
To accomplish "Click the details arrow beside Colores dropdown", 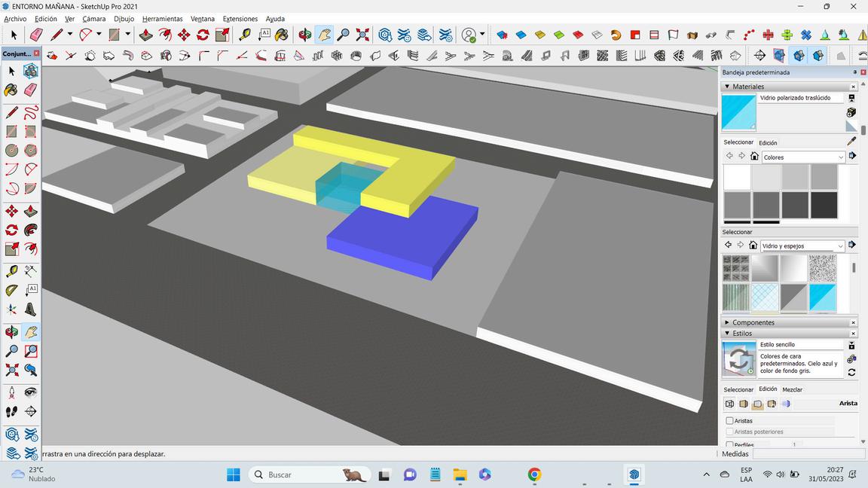I will pyautogui.click(x=852, y=157).
